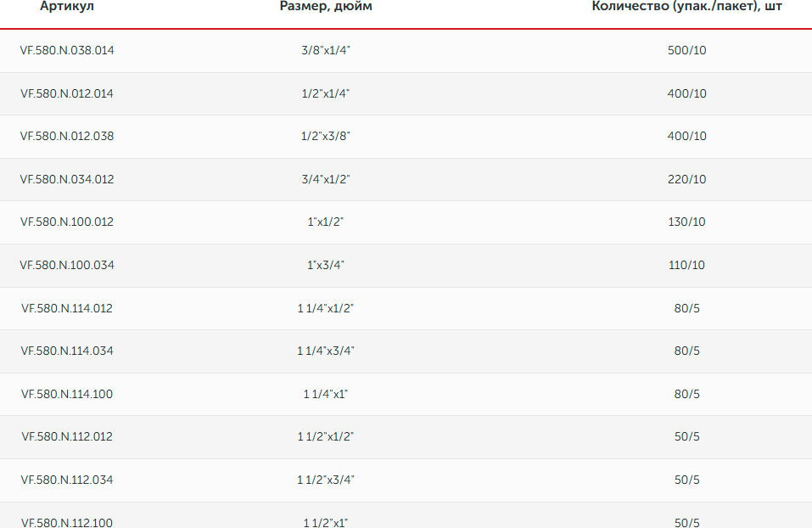Select article VF.580.N.034.012
The image size is (812, 528).
[x=67, y=179]
